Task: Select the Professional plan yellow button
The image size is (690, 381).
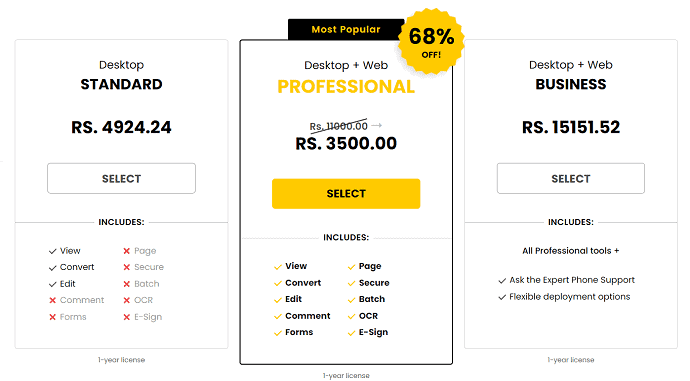Action: [346, 194]
